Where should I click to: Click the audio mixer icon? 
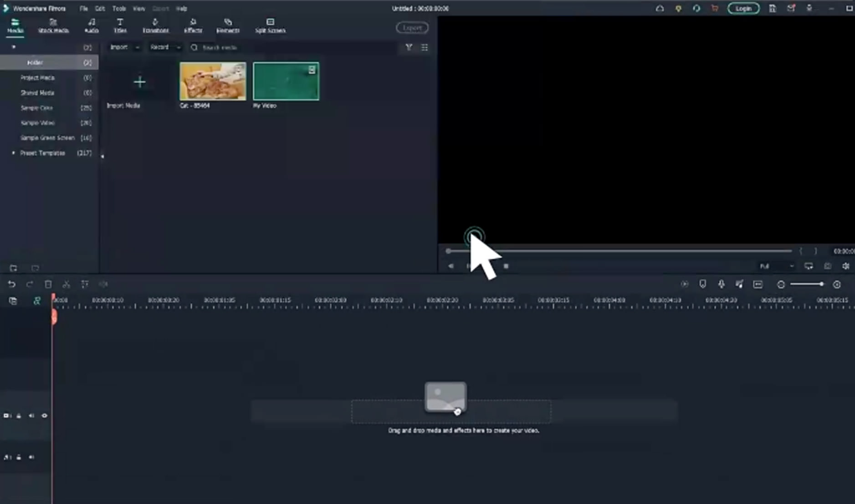739,284
